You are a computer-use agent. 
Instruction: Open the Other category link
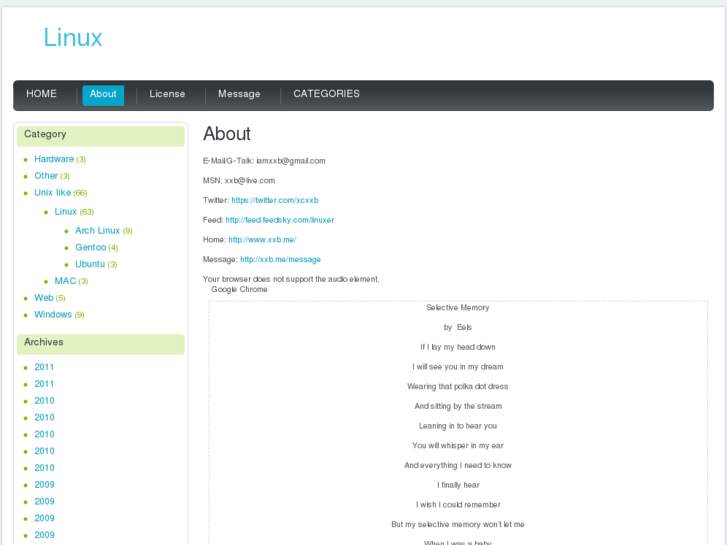point(46,176)
